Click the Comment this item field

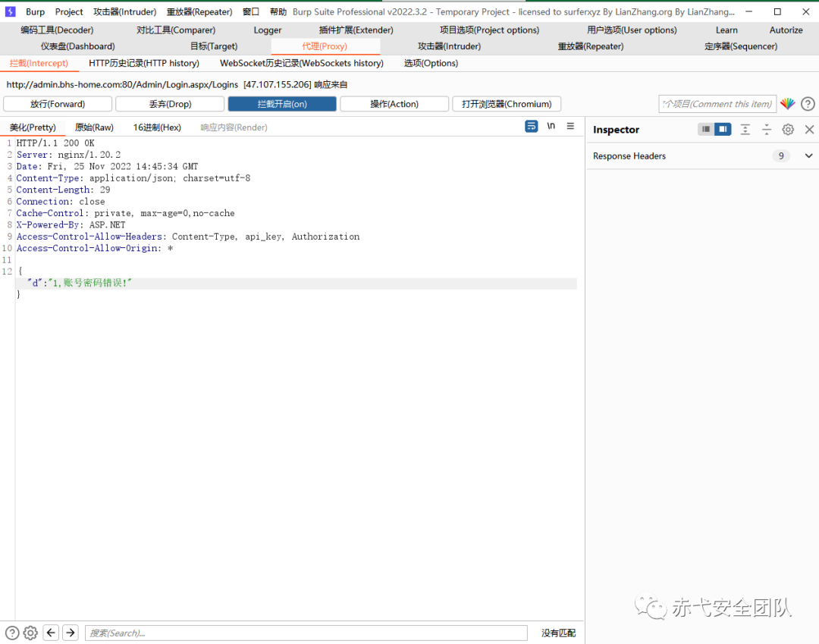[717, 104]
